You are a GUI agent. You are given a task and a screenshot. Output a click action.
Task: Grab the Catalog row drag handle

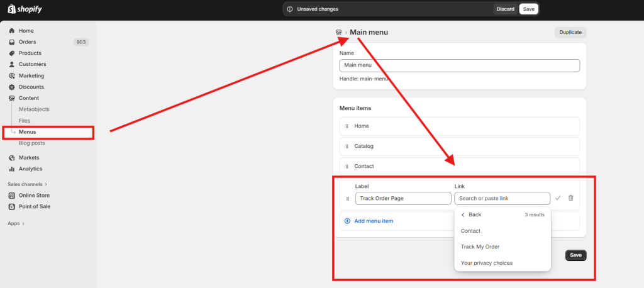347,147
